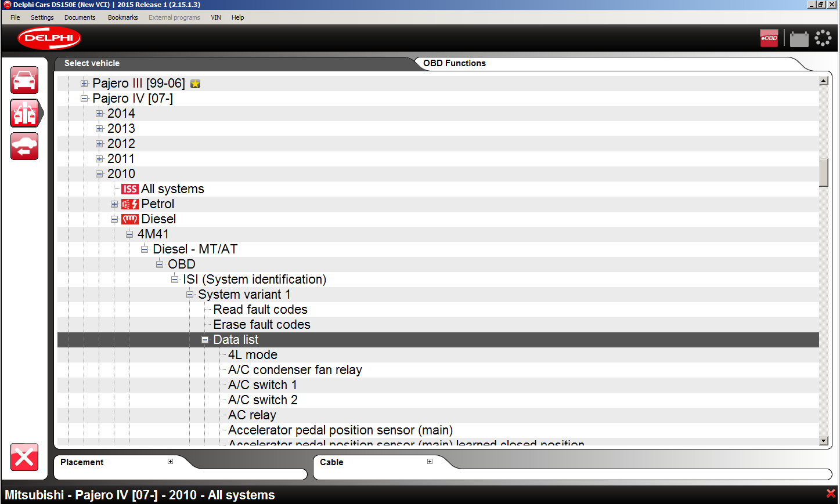
Task: Click the scroll up arrow of vehicle tree
Action: (x=824, y=81)
